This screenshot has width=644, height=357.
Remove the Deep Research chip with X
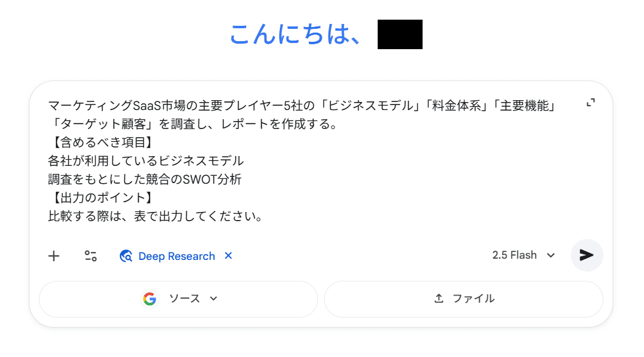coord(228,256)
